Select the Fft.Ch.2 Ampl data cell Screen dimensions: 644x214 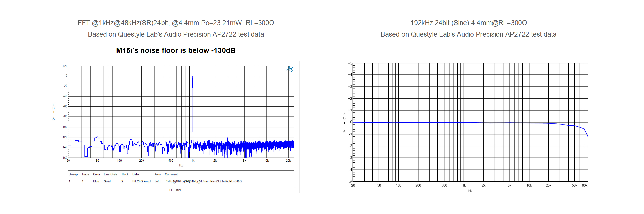click(x=141, y=181)
